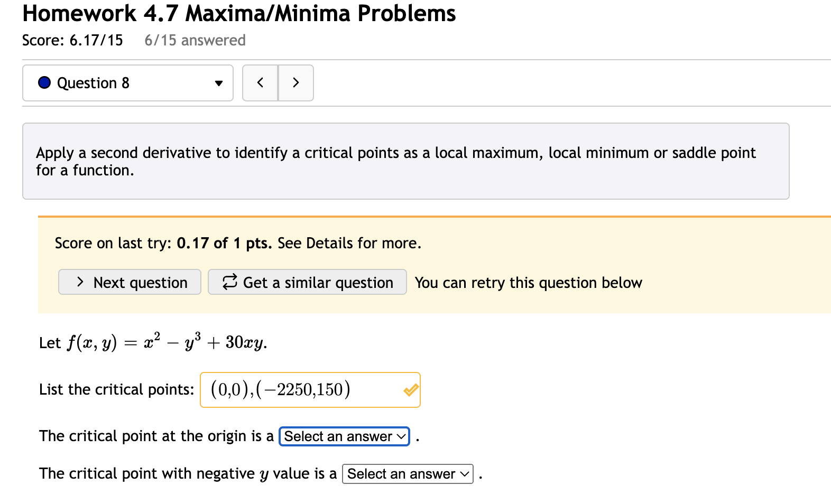This screenshot has height=504, width=831.
Task: Click the chevron icon inside Next question button
Action: pyautogui.click(x=79, y=282)
